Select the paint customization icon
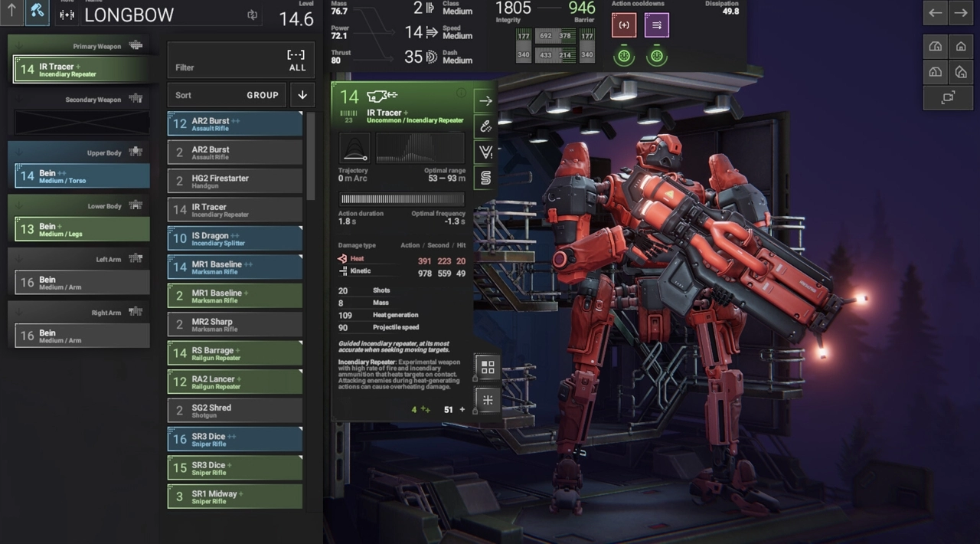The height and width of the screenshot is (544, 980). click(37, 11)
